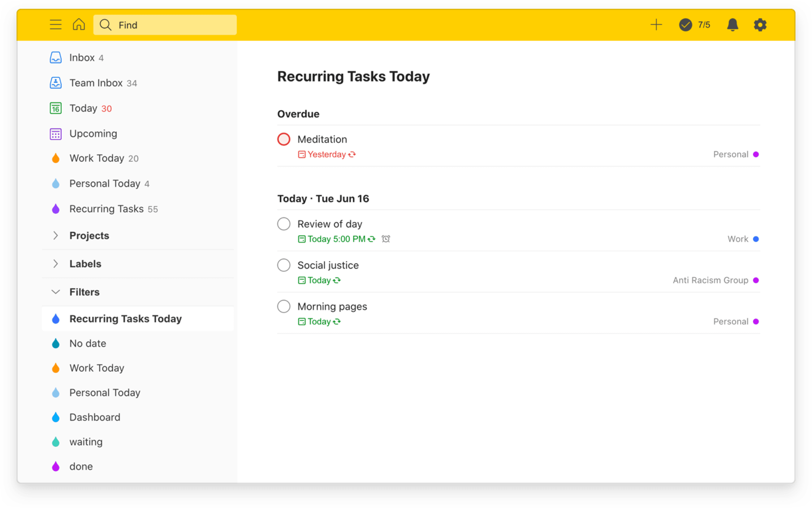Open productivity checkmark icon showing 7/5
812x508 pixels.
685,25
